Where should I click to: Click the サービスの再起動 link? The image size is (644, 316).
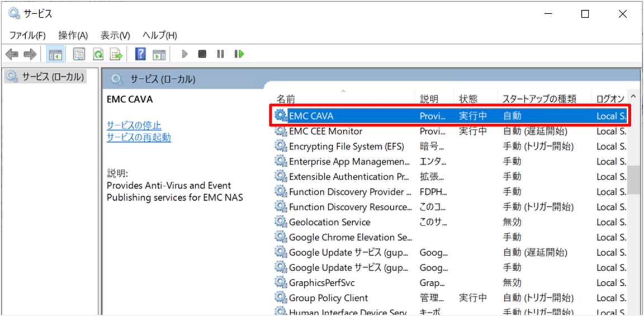pyautogui.click(x=139, y=138)
